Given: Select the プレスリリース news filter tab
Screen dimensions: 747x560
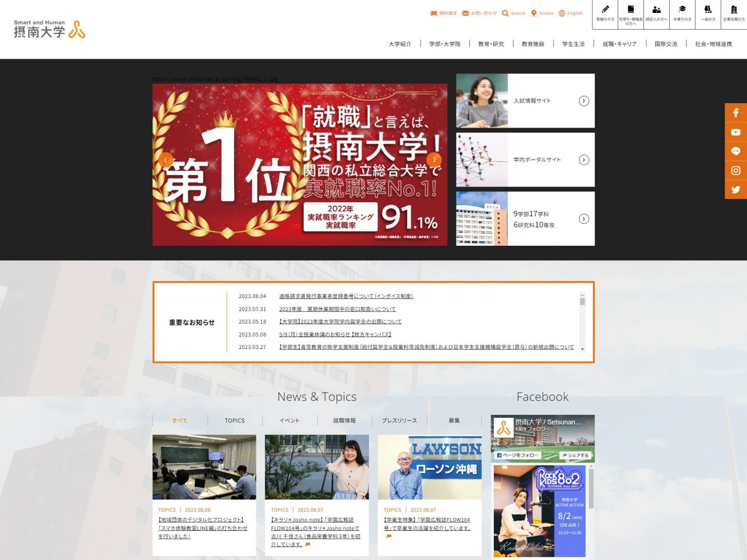Looking at the screenshot, I should (399, 421).
